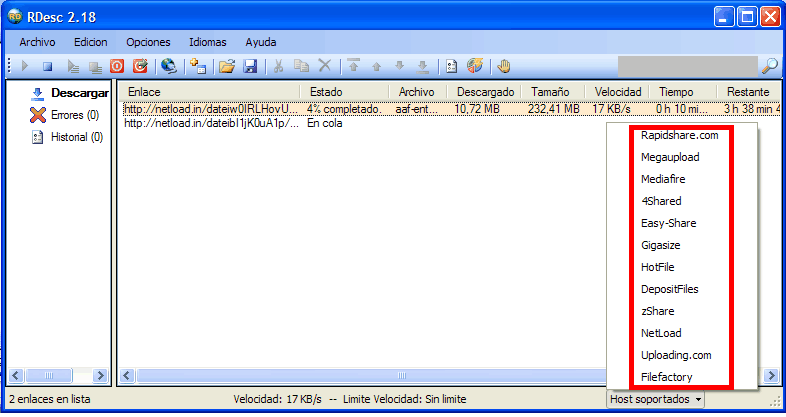This screenshot has width=786, height=417.
Task: Choose Filefactory from host list
Action: (x=667, y=377)
